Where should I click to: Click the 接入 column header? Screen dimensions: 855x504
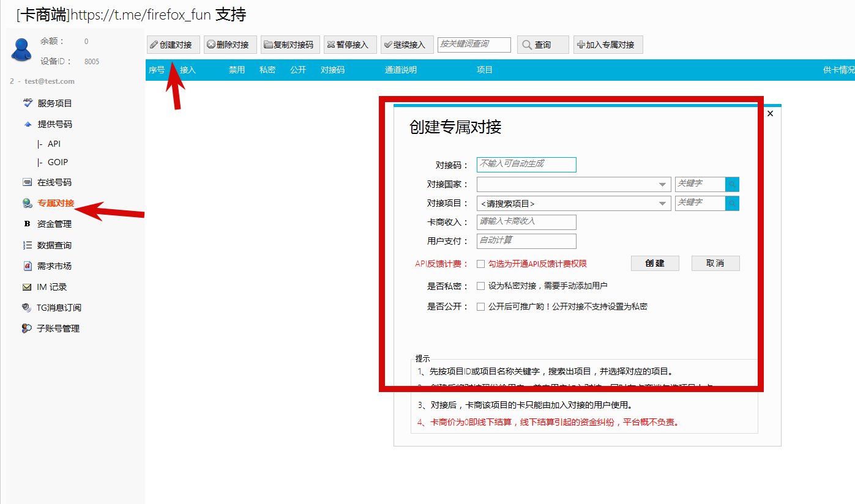coord(188,70)
